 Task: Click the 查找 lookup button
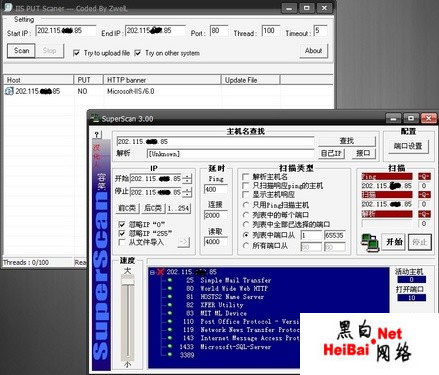tap(347, 141)
